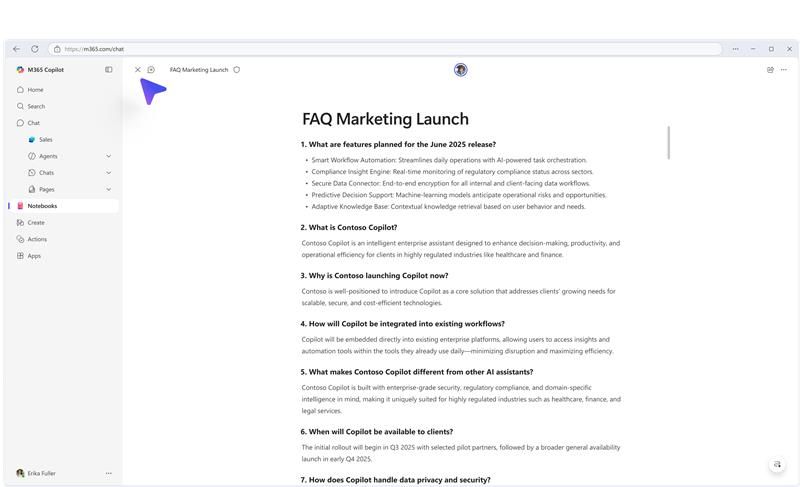
Task: Go back in the browser
Action: coord(17,49)
